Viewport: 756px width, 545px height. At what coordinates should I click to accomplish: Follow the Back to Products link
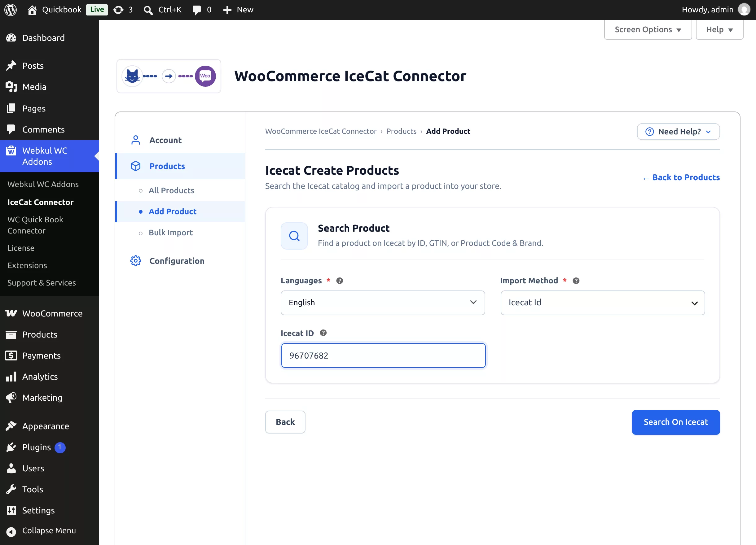[x=681, y=177]
